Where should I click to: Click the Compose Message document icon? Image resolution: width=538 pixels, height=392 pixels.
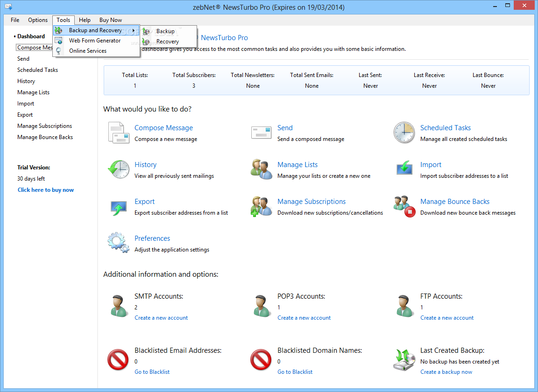(119, 133)
